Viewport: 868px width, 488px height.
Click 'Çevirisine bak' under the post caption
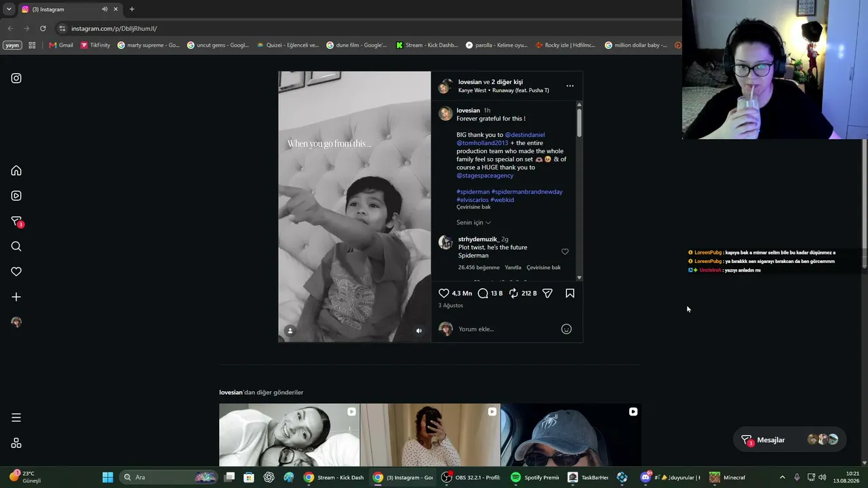[x=473, y=207]
